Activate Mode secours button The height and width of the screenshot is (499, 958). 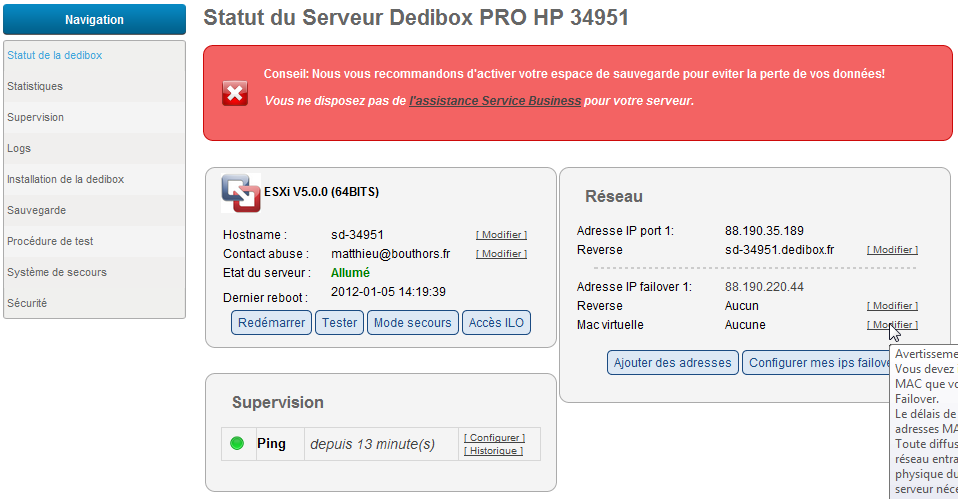click(412, 322)
